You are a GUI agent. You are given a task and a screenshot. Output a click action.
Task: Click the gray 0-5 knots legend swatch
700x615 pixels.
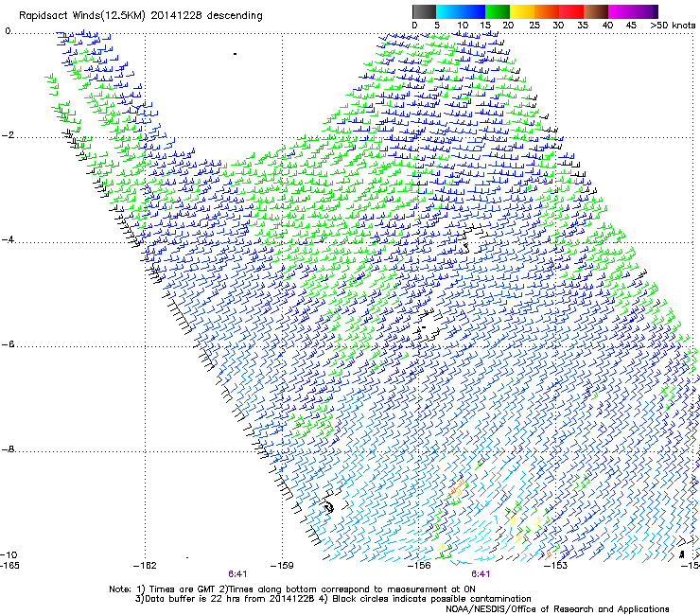click(x=424, y=11)
